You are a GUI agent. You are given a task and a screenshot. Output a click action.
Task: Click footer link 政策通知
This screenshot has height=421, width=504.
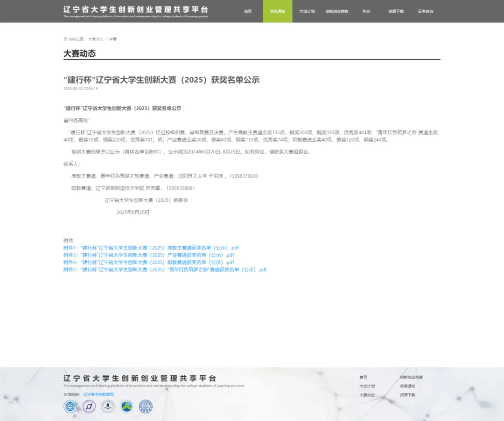click(x=407, y=386)
